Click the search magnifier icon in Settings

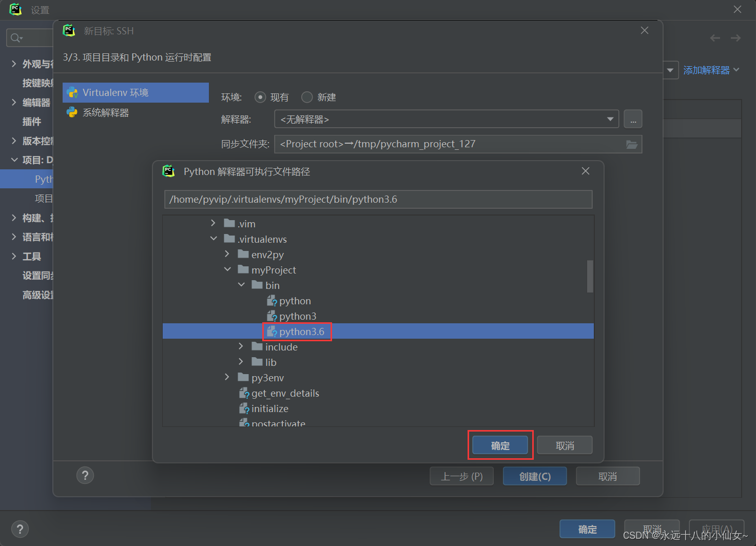16,38
